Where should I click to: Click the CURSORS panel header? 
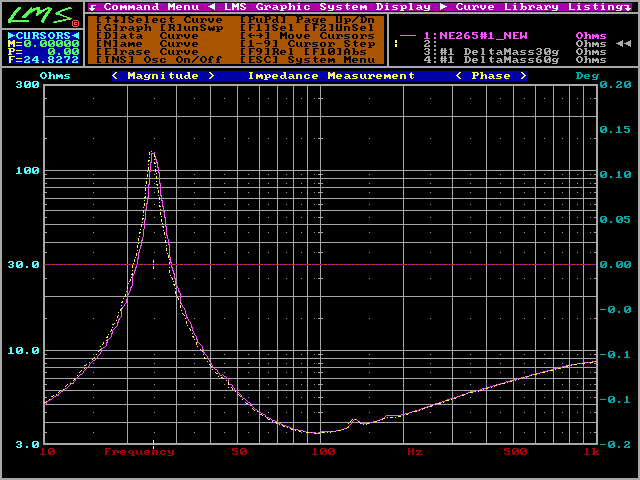click(x=43, y=36)
